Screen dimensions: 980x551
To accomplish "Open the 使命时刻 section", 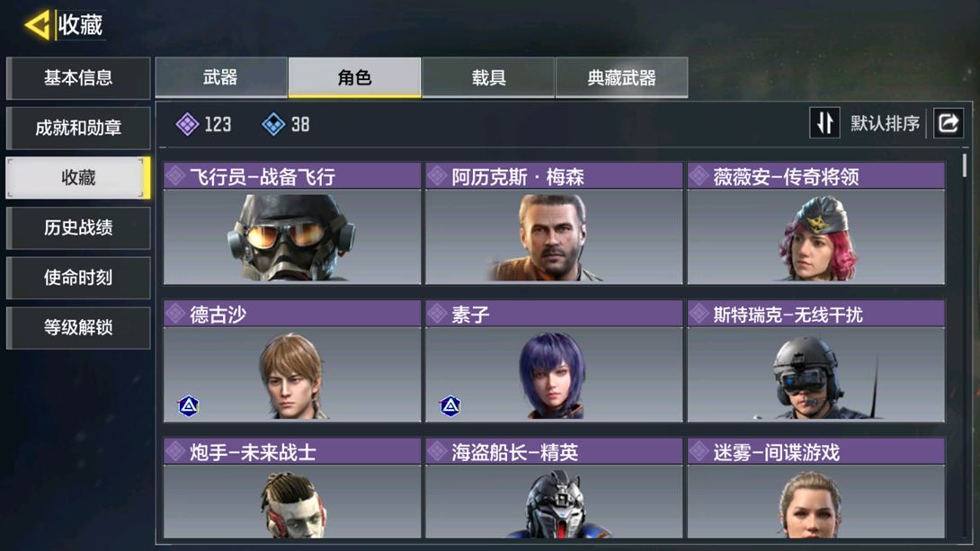I will click(x=78, y=278).
